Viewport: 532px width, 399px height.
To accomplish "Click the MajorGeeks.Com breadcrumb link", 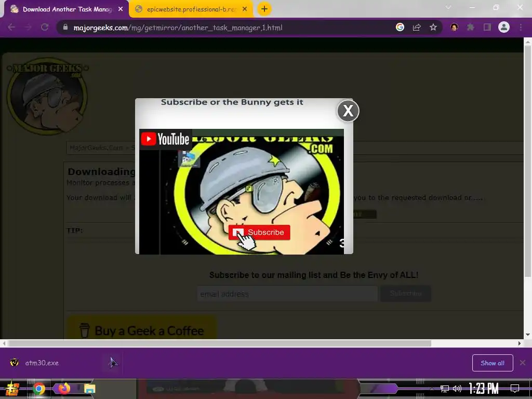I will 96,148.
